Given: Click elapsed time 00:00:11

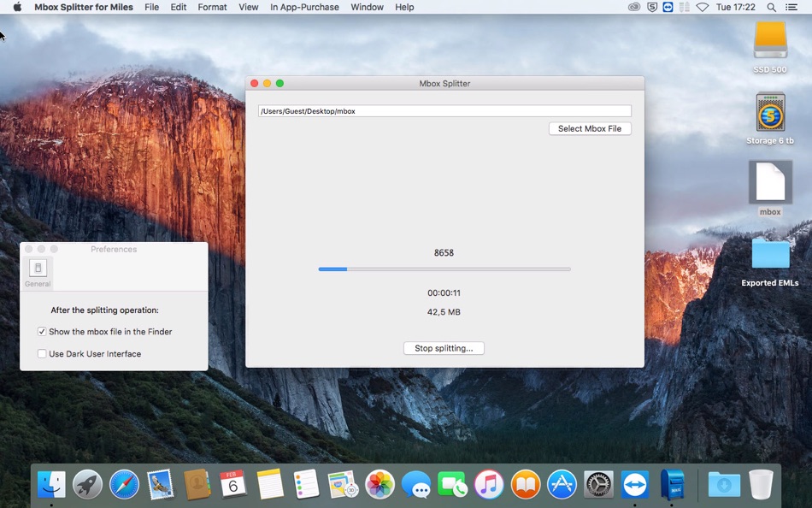Looking at the screenshot, I should coord(444,292).
